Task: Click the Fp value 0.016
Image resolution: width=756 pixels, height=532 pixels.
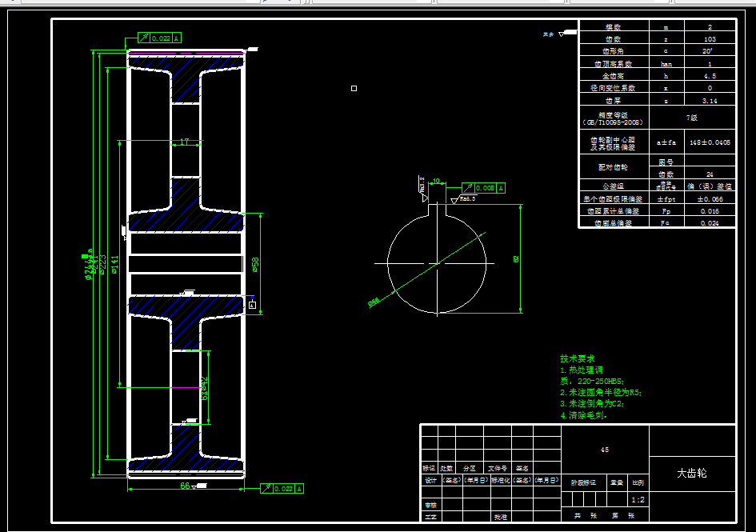Action: click(710, 210)
